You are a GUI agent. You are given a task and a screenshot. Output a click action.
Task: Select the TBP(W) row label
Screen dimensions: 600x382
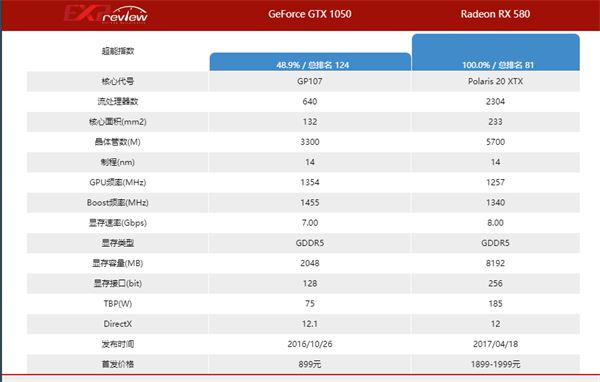(x=118, y=304)
